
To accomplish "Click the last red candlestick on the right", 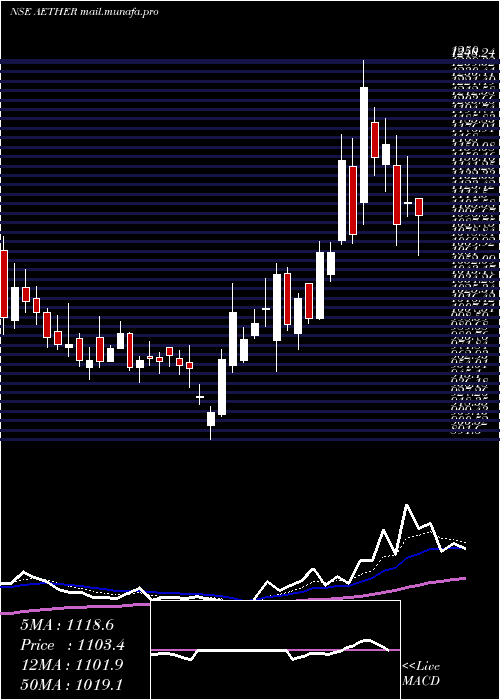I will [419, 207].
